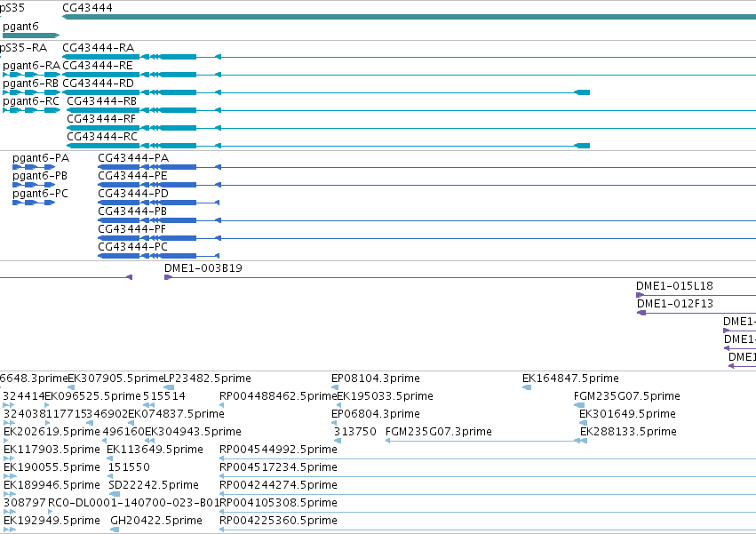Screen dimensions: 756x534
Task: Select the pgant6-RA transcript label
Action: [31, 66]
